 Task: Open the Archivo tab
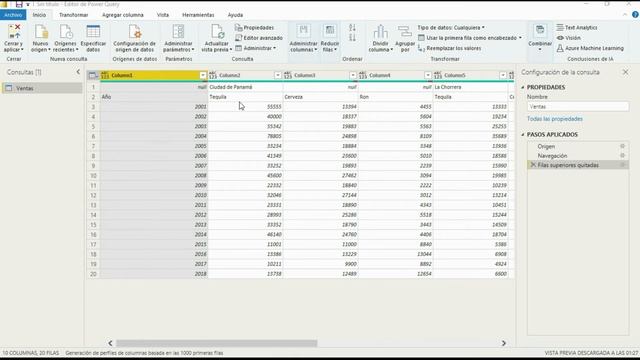click(x=13, y=15)
